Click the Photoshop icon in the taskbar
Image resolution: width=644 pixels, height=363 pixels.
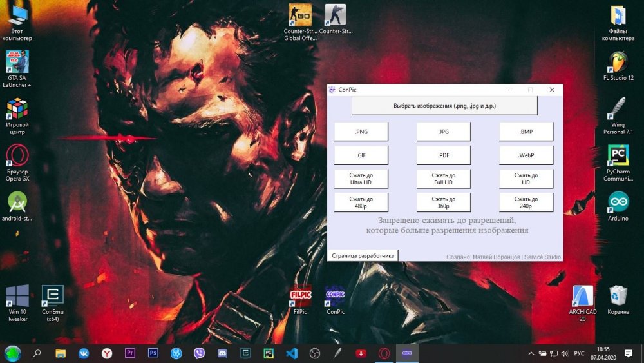pyautogui.click(x=153, y=353)
